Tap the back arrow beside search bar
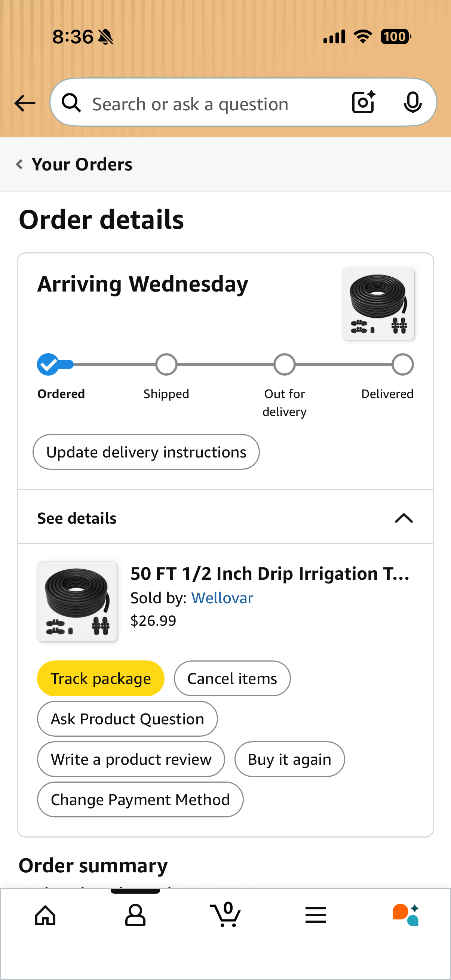 pyautogui.click(x=25, y=103)
